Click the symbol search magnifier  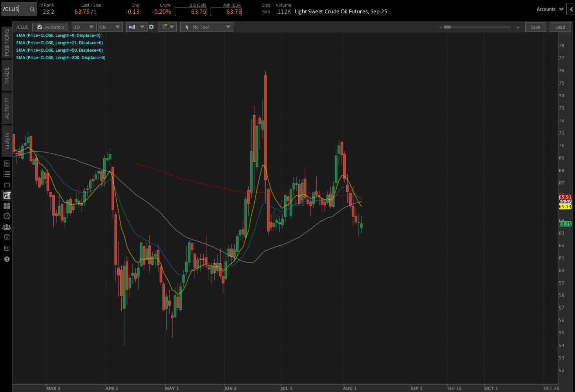click(31, 9)
